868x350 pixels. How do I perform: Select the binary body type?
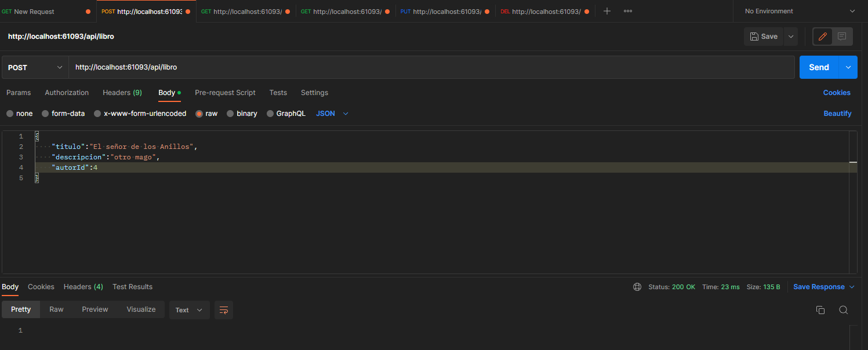click(x=242, y=114)
